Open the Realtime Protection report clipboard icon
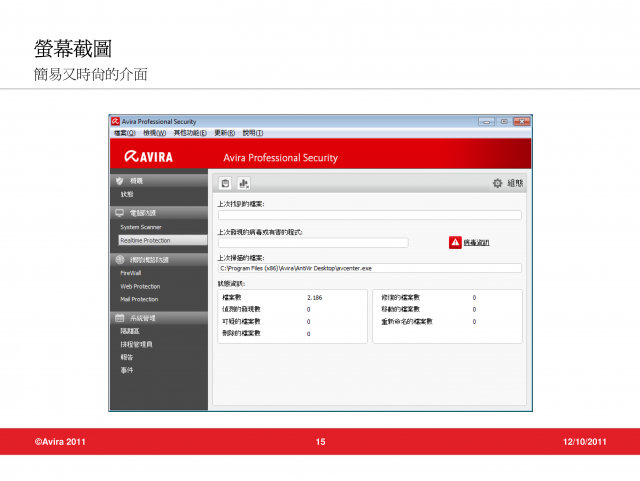This screenshot has width=640, height=481. click(x=225, y=183)
